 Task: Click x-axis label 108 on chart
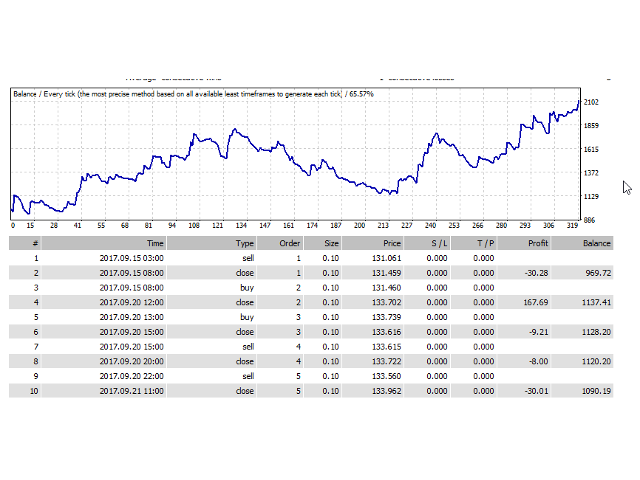194,225
